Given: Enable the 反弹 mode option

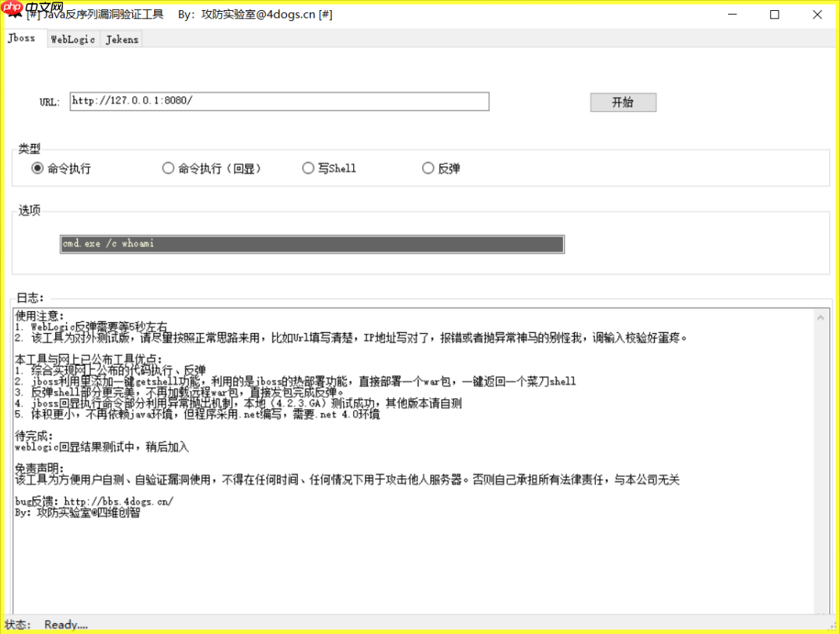Looking at the screenshot, I should tap(428, 167).
